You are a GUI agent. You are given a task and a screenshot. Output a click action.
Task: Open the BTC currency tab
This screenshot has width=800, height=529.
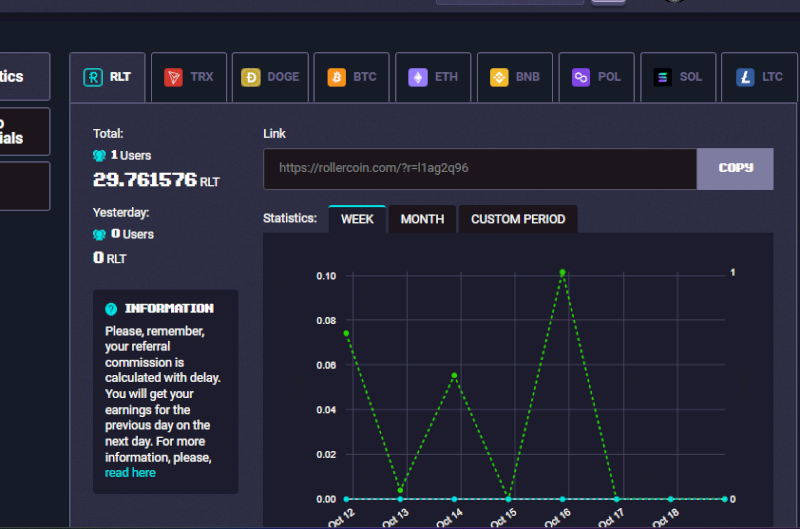[351, 77]
